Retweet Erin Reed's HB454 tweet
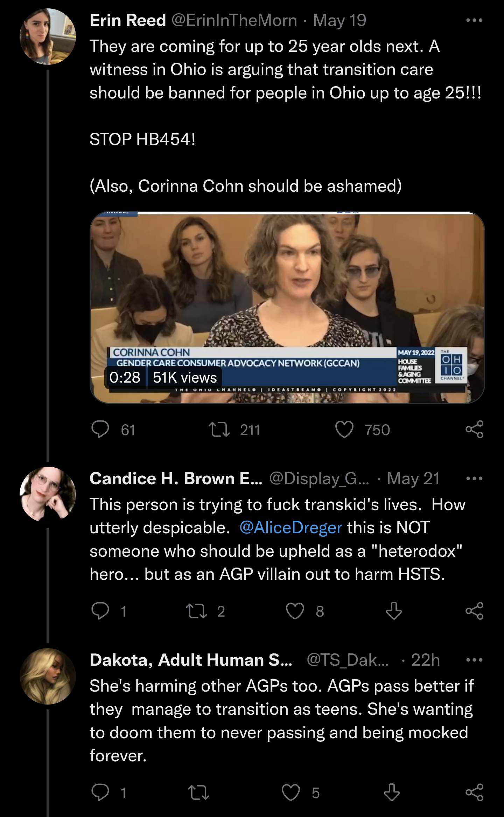The image size is (504, 817). point(219,430)
